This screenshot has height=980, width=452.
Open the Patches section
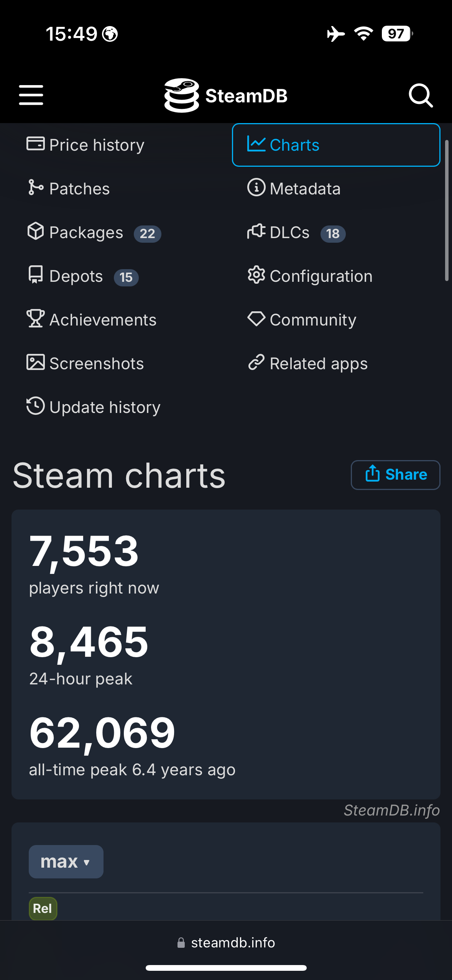point(68,189)
